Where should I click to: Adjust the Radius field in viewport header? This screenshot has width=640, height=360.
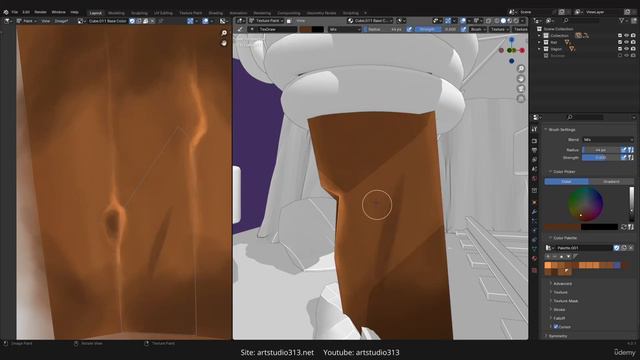pos(383,29)
